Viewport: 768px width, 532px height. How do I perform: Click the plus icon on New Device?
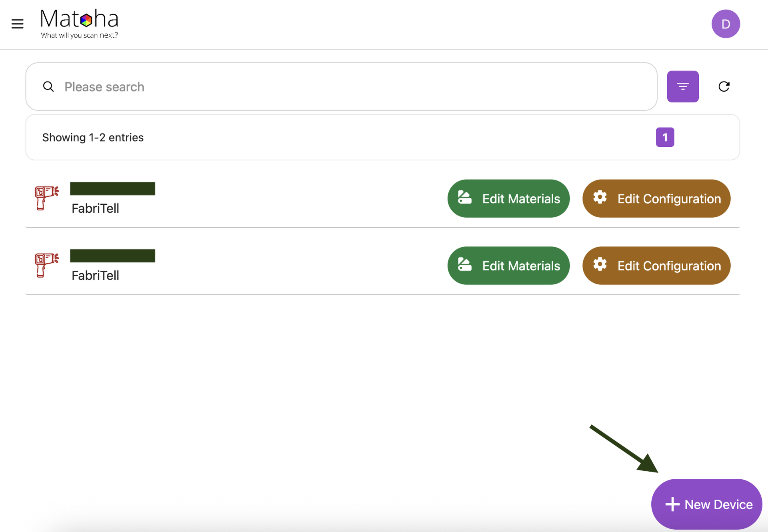click(672, 504)
